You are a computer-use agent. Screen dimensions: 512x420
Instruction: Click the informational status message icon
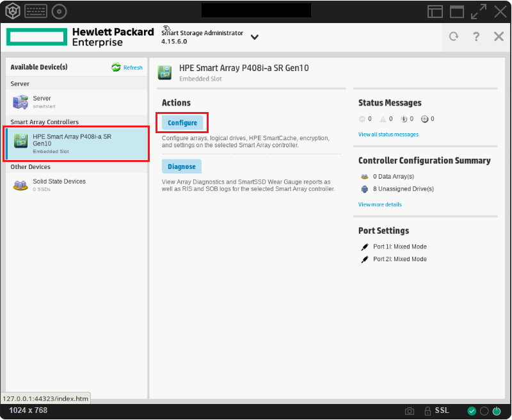pos(404,119)
